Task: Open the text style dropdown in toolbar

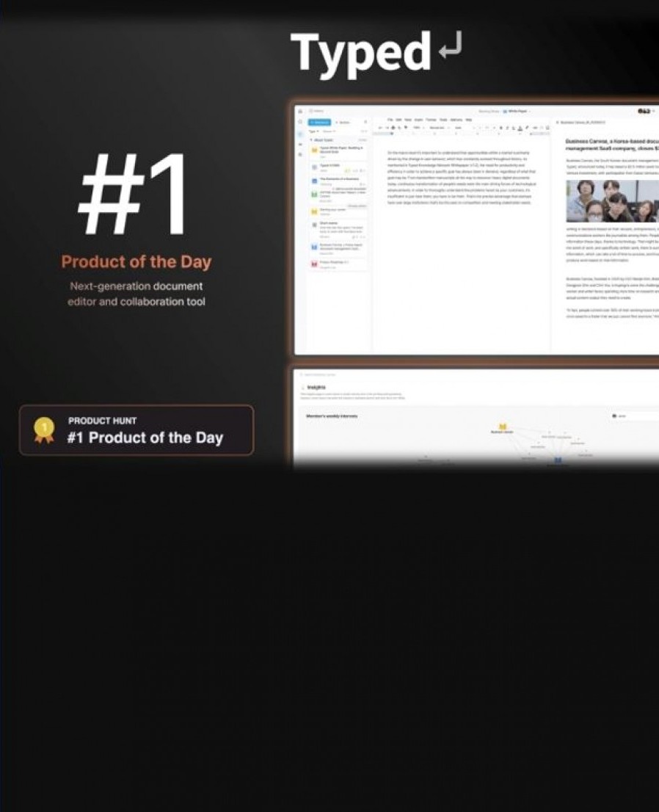Action: [438, 128]
